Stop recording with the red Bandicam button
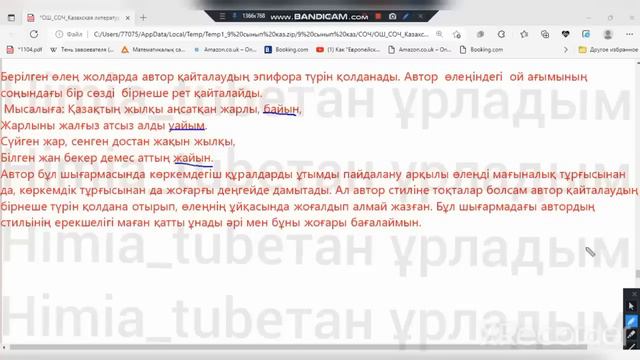Screen dimensions: 640x360 pyautogui.click(x=378, y=16)
